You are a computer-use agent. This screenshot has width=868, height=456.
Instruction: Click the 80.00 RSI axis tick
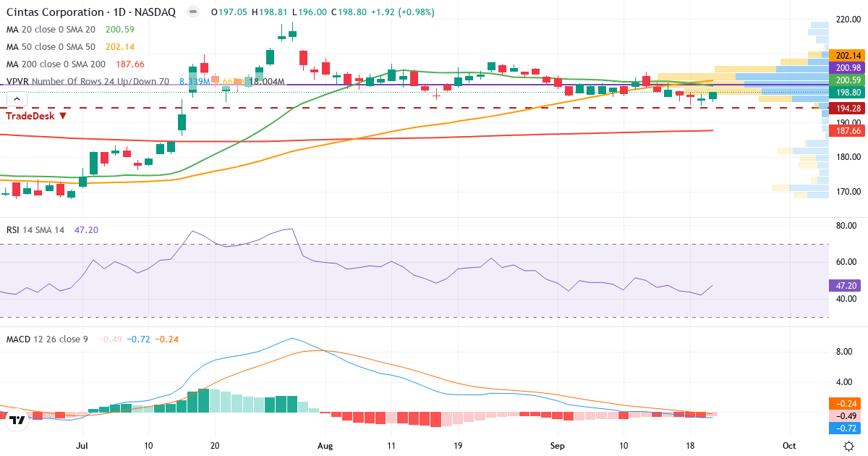[846, 226]
